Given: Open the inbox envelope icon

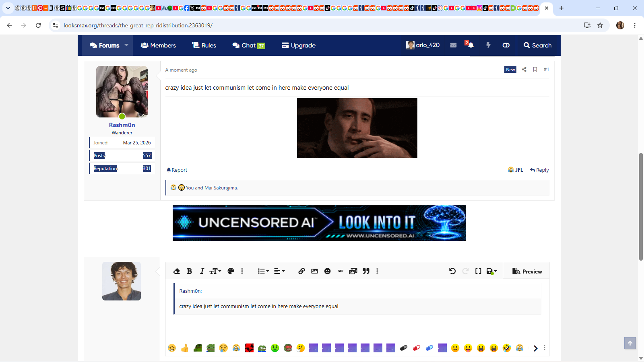Looking at the screenshot, I should [x=453, y=45].
